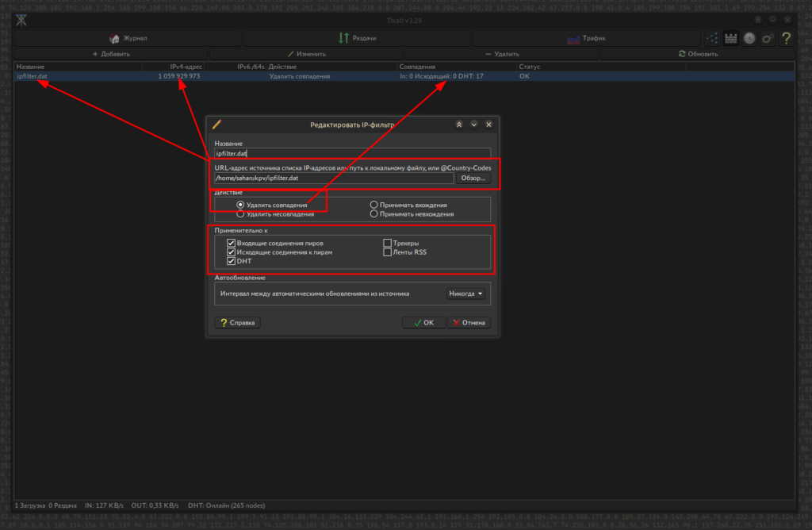
Task: Click the Tixati logo icon in the title bar
Action: click(x=21, y=20)
